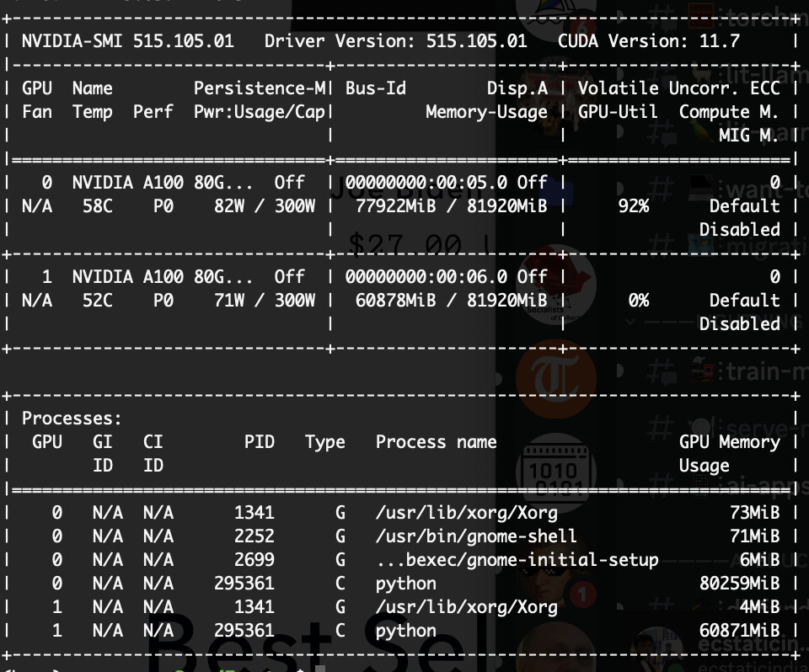Click the Compute M. header
The image size is (809, 672).
(727, 112)
